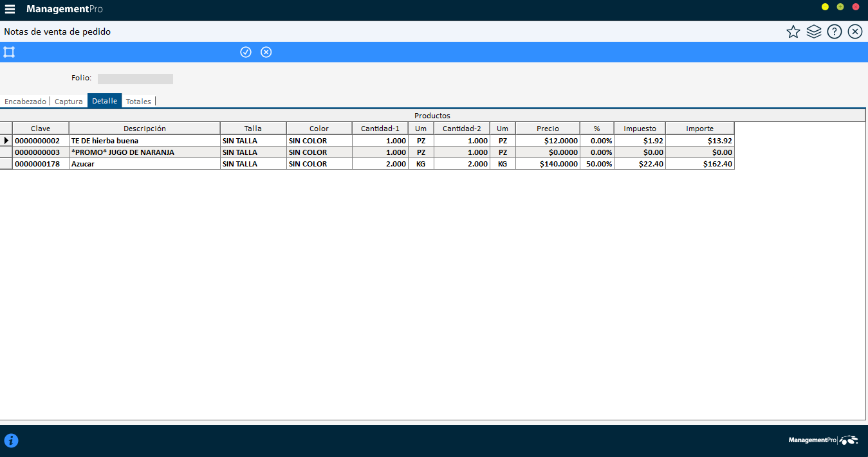Click row selector for JUGO DE NARANJA
This screenshot has height=457, width=868.
click(6, 152)
